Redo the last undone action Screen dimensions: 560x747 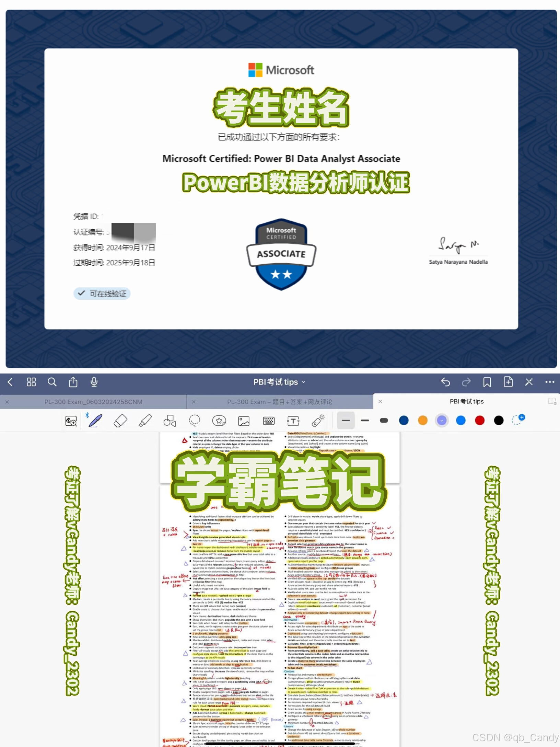(466, 382)
